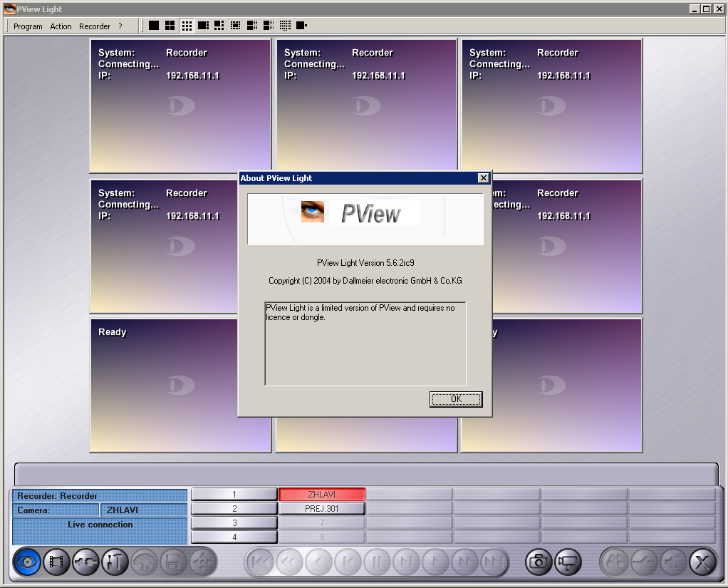Open the hammer and tools settings button
The height and width of the screenshot is (588, 728).
(115, 562)
